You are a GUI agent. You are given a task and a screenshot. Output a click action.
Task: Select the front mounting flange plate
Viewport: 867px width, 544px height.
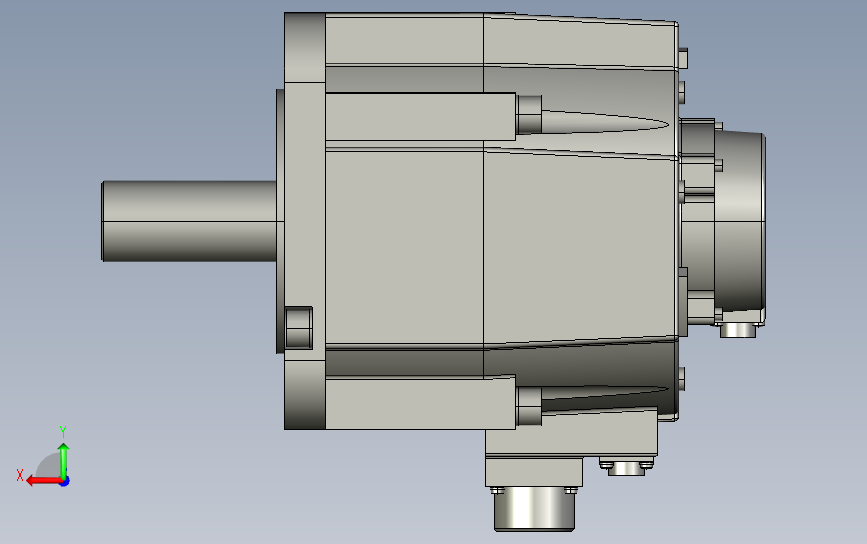305,221
